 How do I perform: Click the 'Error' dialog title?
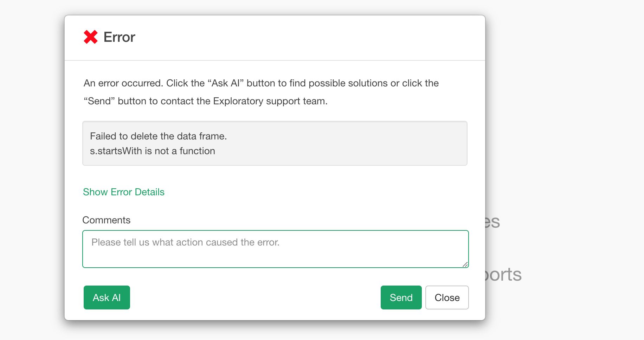(x=120, y=37)
